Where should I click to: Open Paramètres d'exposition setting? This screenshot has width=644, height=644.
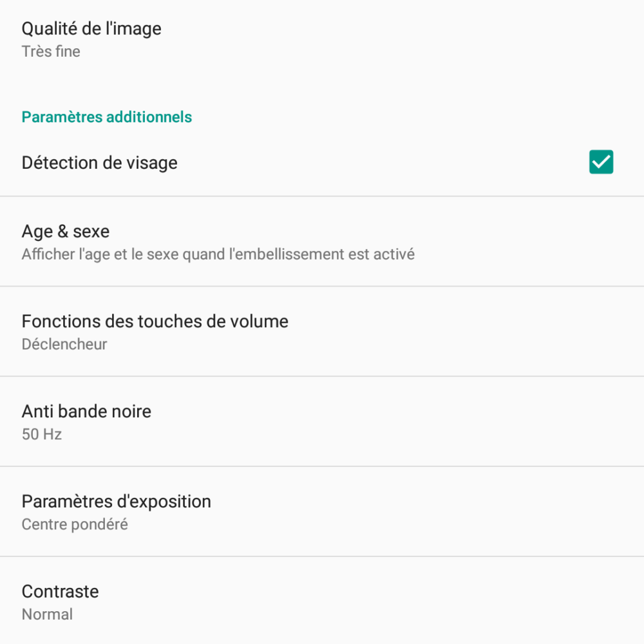pyautogui.click(x=322, y=512)
